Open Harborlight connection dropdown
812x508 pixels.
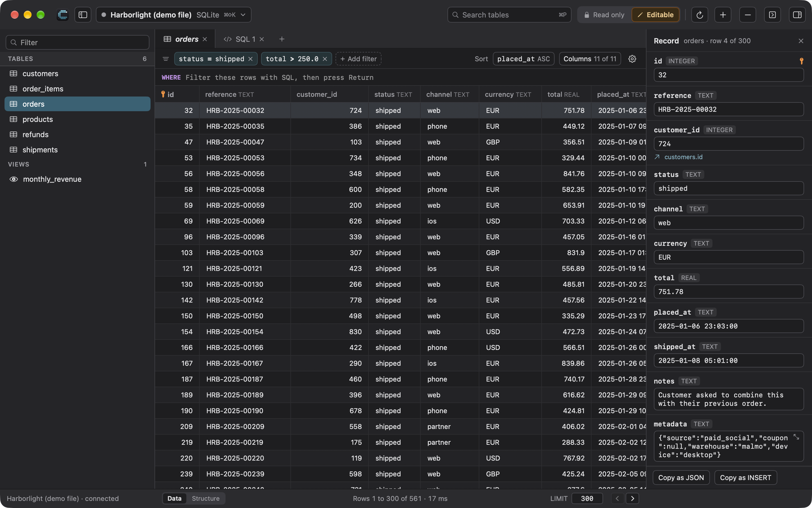[x=173, y=15]
